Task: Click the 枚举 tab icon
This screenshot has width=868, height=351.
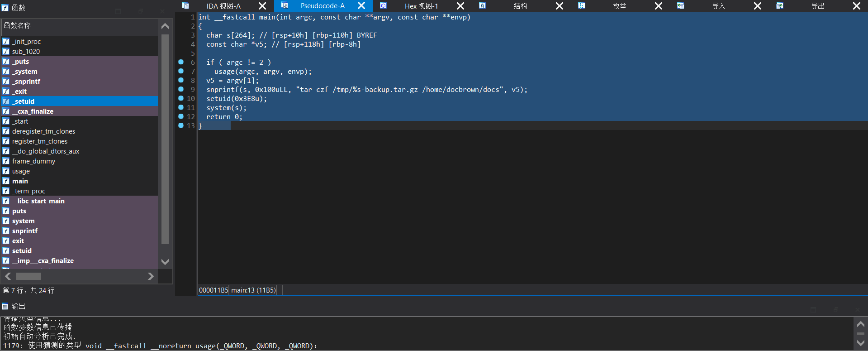Action: [x=582, y=5]
